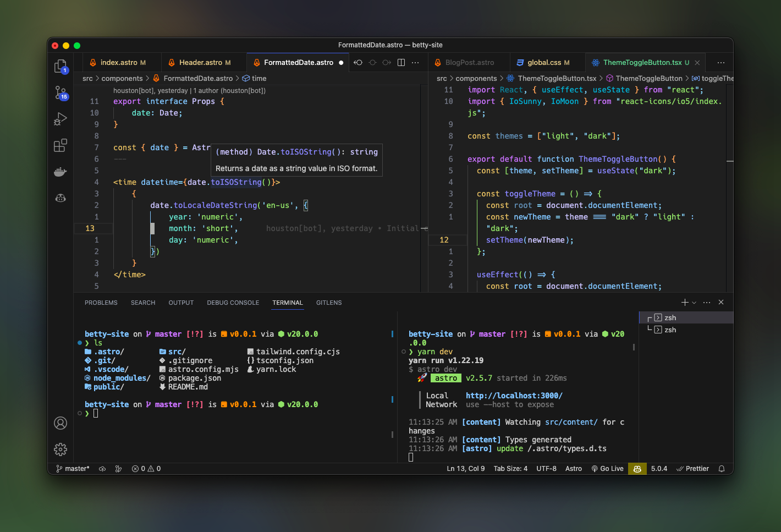Change the Tab Size: 4 indentation setting

[510, 469]
